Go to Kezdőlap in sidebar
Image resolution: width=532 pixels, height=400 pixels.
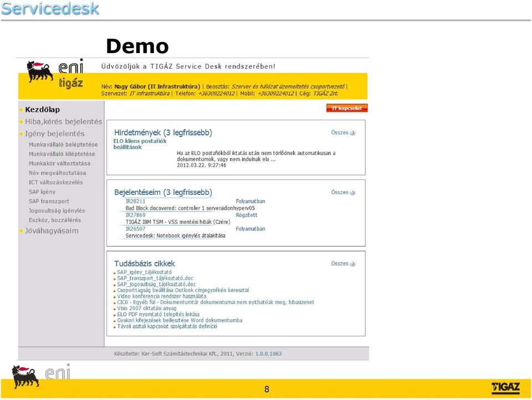pos(43,110)
